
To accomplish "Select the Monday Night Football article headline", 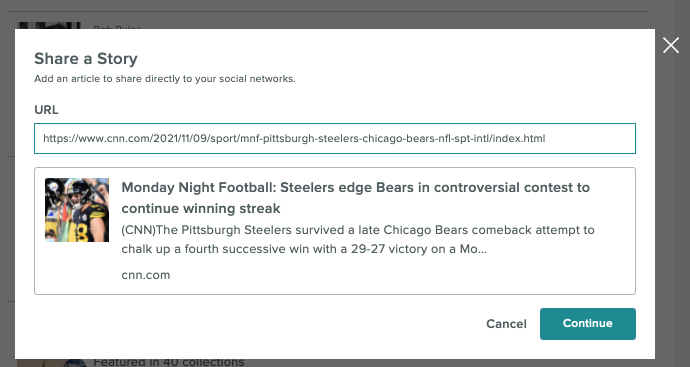I will 356,198.
